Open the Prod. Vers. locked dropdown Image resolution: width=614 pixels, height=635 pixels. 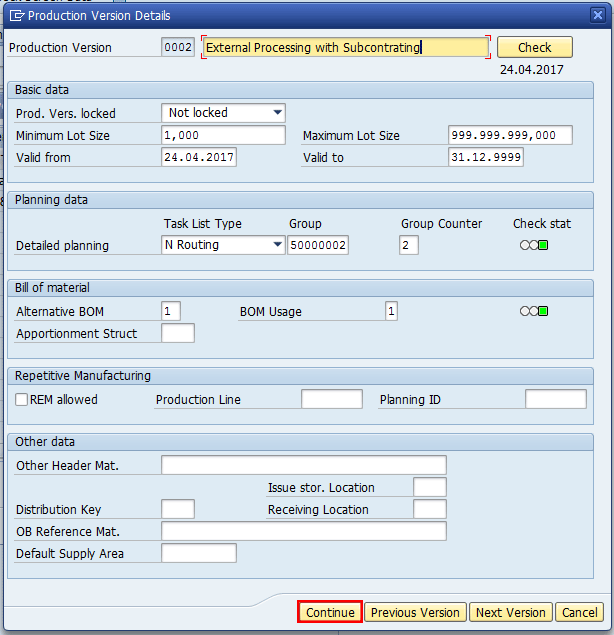tap(277, 113)
